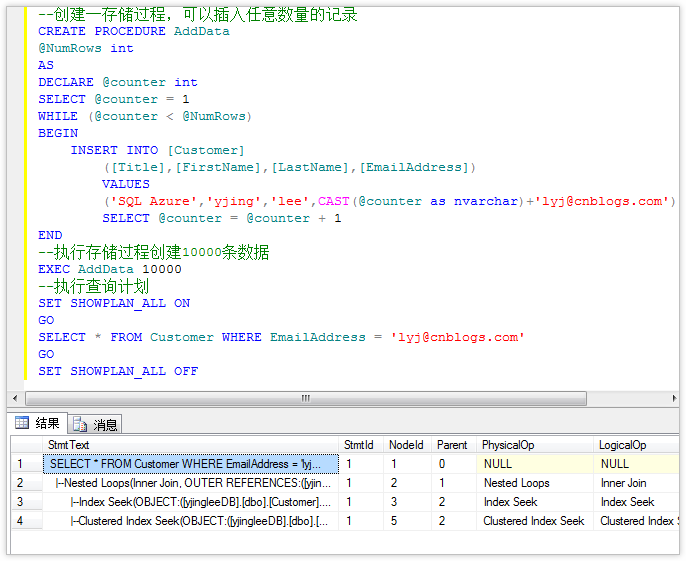Click the StmtId column header
The image size is (686, 561).
tap(358, 445)
